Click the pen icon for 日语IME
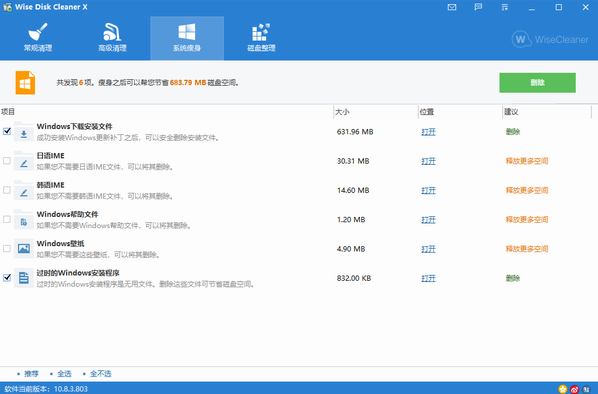The width and height of the screenshot is (598, 394). pyautogui.click(x=24, y=161)
